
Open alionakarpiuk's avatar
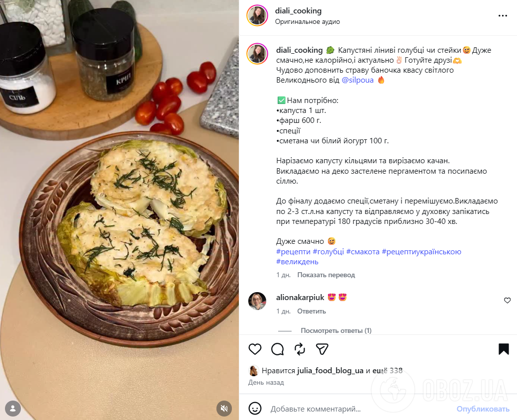pos(257,301)
